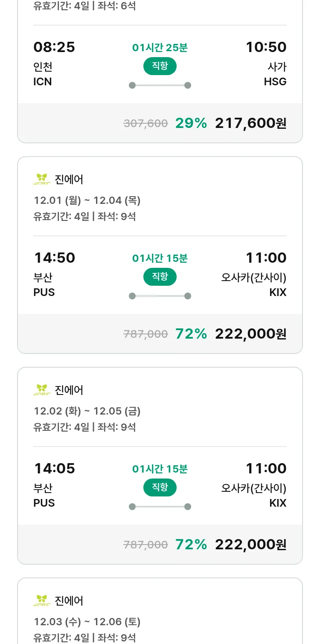The width and height of the screenshot is (320, 644).
Task: Select the 222,000원 fare for 12.01 flight
Action: tap(250, 334)
